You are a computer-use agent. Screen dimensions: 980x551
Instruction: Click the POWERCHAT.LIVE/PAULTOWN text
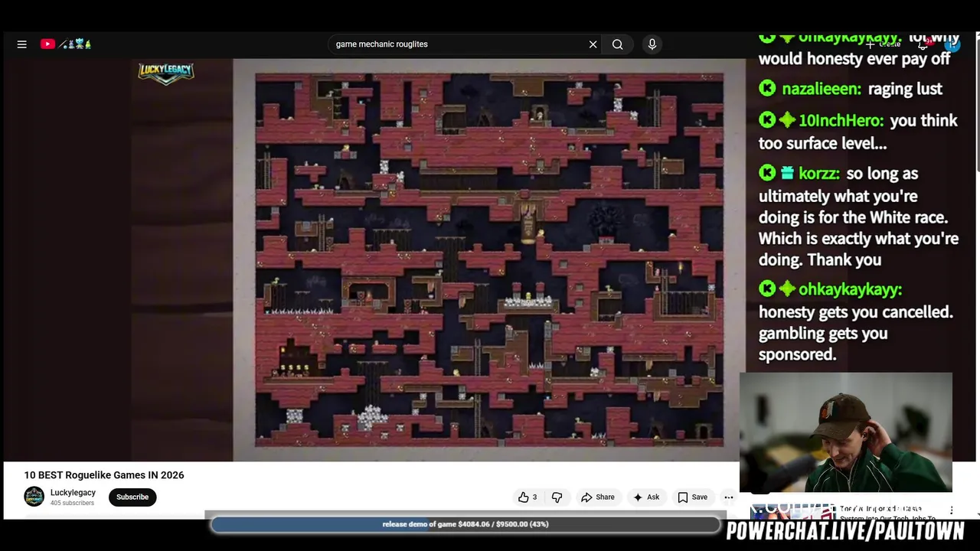[845, 531]
